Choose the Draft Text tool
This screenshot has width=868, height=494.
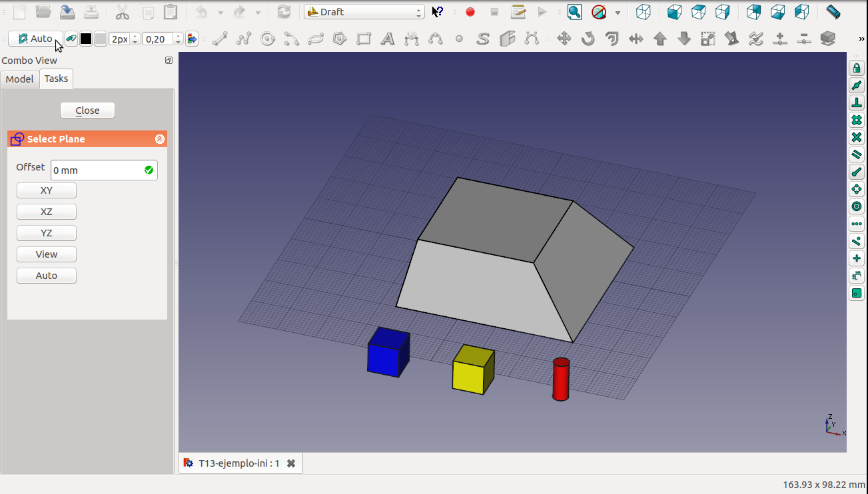(388, 39)
